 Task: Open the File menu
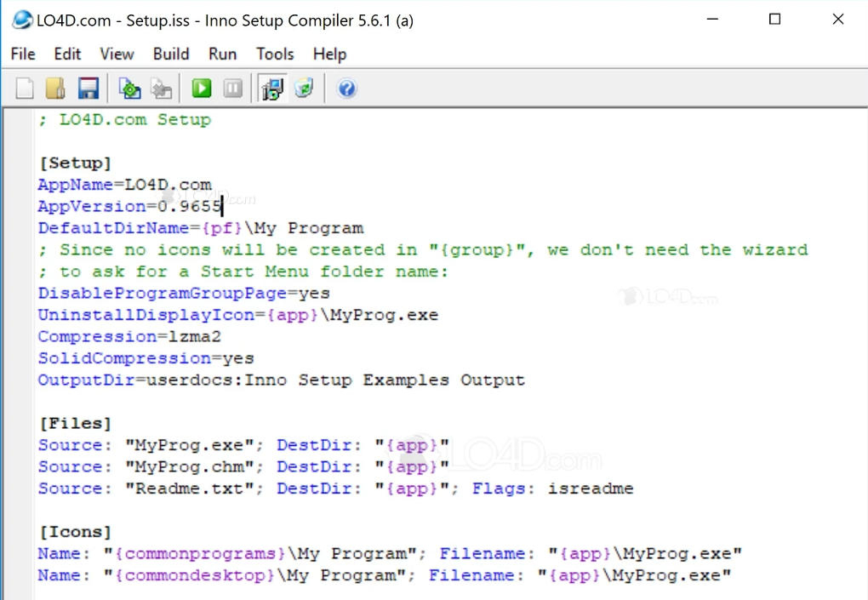click(x=23, y=54)
